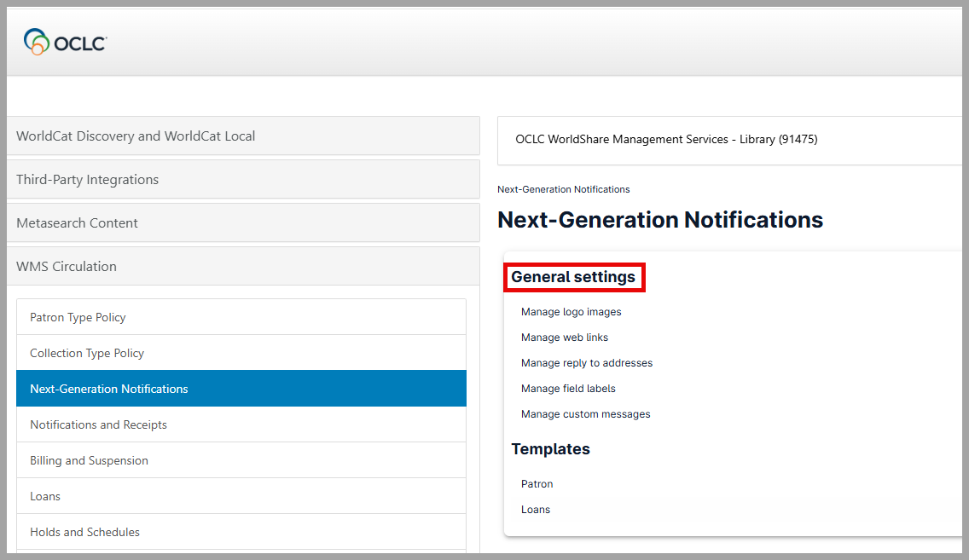Viewport: 969px width, 560px height.
Task: Click Next-Generation Notifications page title
Action: pyautogui.click(x=660, y=220)
